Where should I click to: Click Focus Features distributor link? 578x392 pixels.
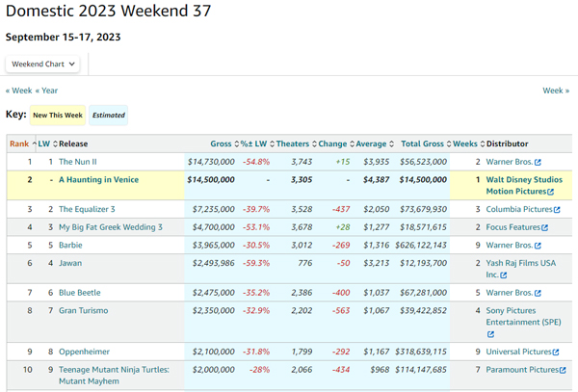click(513, 227)
